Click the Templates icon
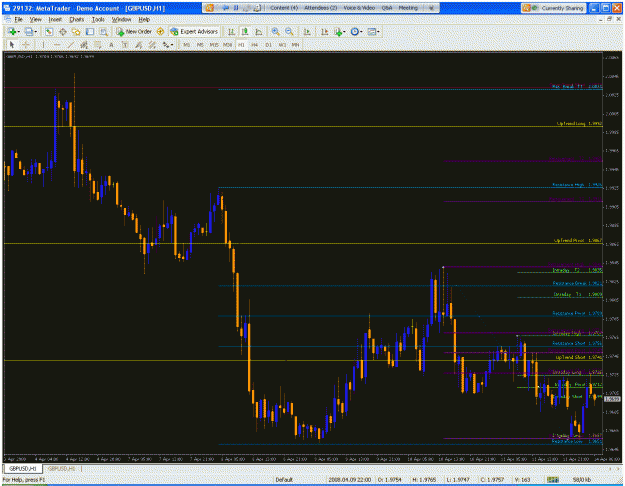 click(x=371, y=31)
